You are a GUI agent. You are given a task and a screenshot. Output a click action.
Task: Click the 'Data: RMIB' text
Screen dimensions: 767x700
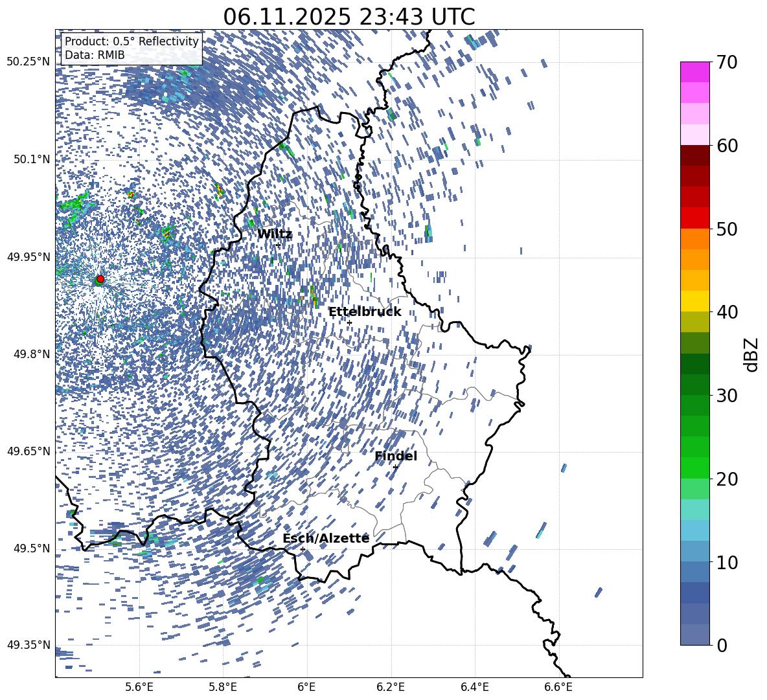pos(95,55)
